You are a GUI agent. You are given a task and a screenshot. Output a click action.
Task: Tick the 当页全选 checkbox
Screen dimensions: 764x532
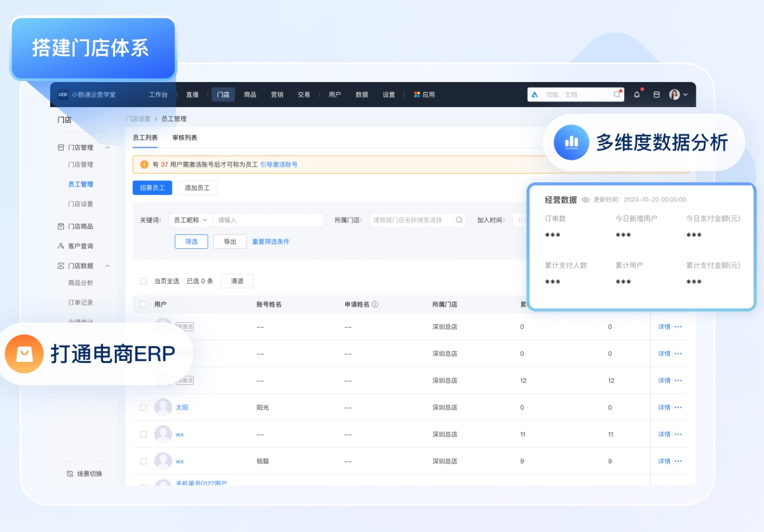coord(144,281)
